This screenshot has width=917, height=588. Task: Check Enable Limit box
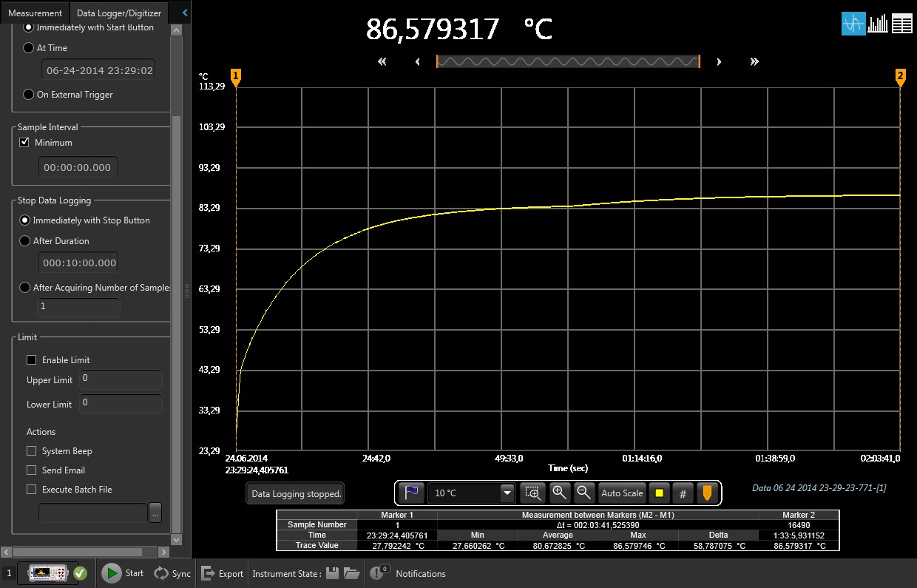click(x=31, y=360)
